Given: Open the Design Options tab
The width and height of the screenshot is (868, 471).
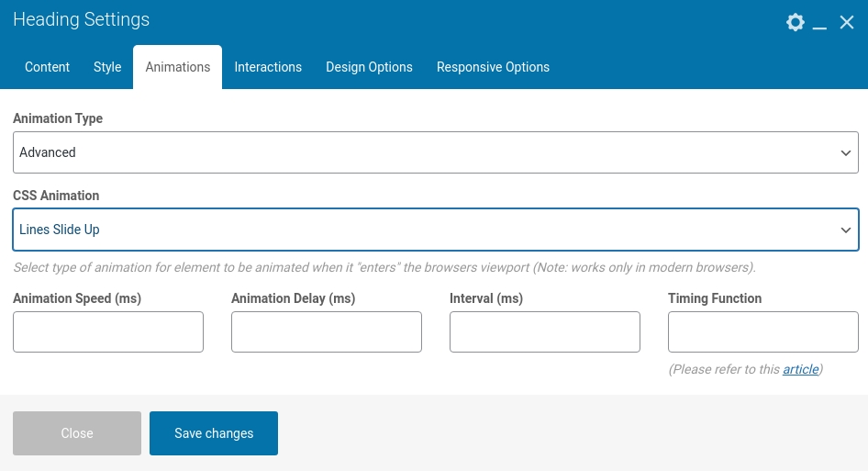Looking at the screenshot, I should pyautogui.click(x=369, y=67).
